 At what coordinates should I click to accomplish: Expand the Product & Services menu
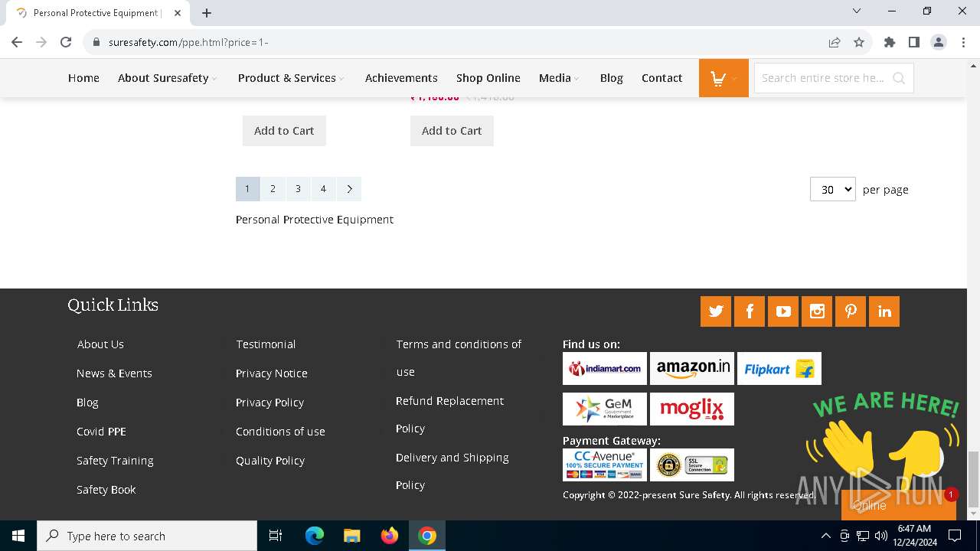291,78
